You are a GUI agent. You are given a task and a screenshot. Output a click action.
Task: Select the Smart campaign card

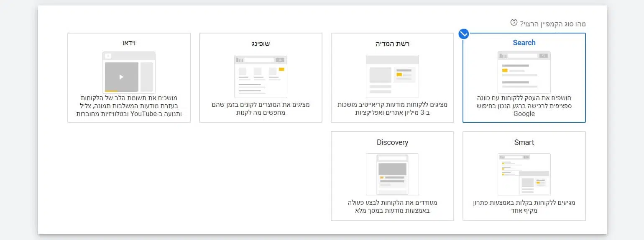pyautogui.click(x=524, y=176)
